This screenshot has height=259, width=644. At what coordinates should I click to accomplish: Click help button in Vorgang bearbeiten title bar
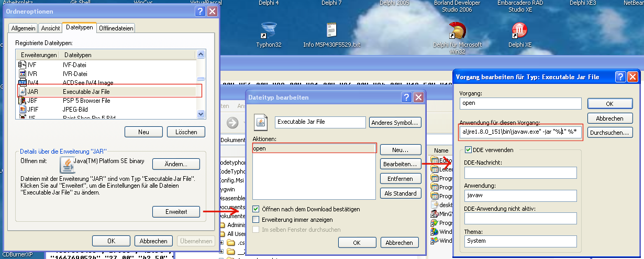click(x=620, y=77)
